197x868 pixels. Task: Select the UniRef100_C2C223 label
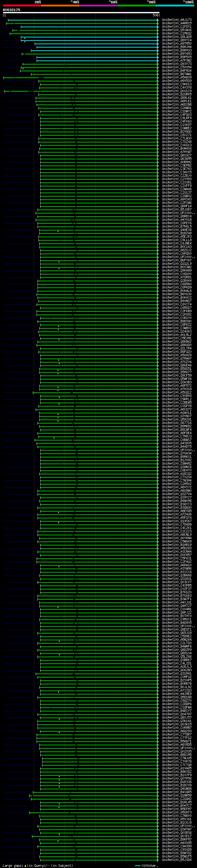coord(176,531)
